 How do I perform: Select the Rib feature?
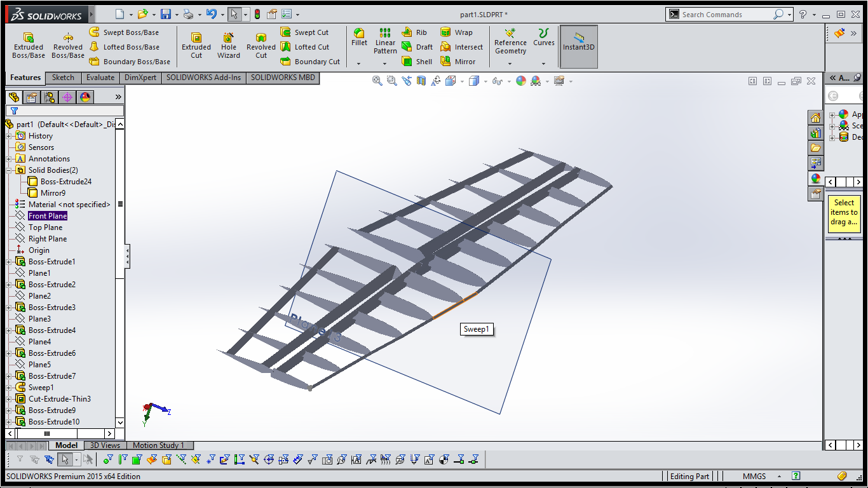tap(414, 32)
